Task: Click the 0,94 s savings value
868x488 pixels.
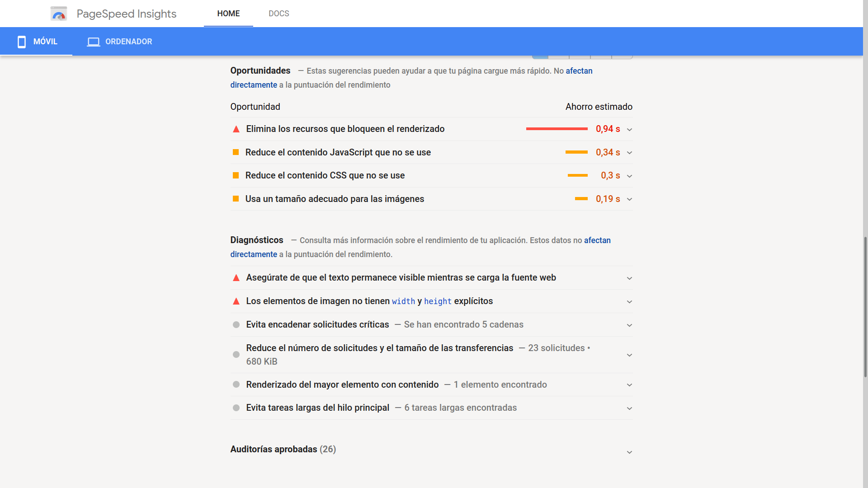Action: 608,129
